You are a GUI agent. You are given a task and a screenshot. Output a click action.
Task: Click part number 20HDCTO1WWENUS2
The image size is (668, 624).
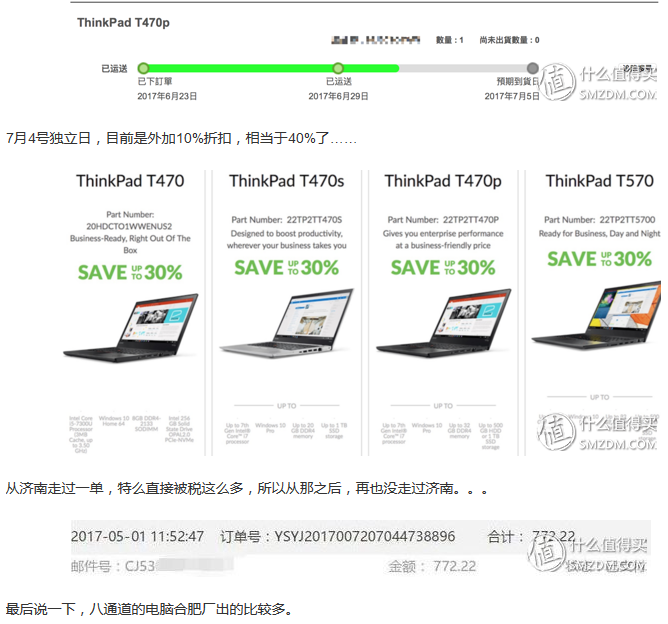(x=129, y=226)
